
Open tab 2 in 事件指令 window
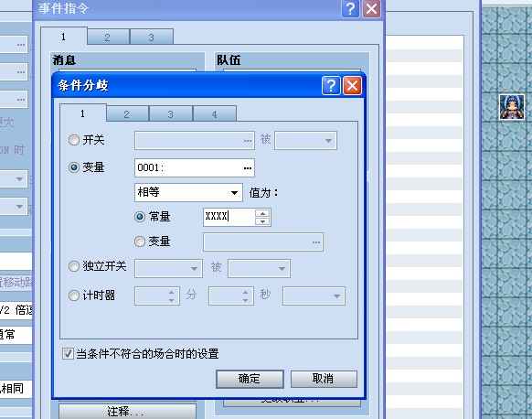coord(108,37)
